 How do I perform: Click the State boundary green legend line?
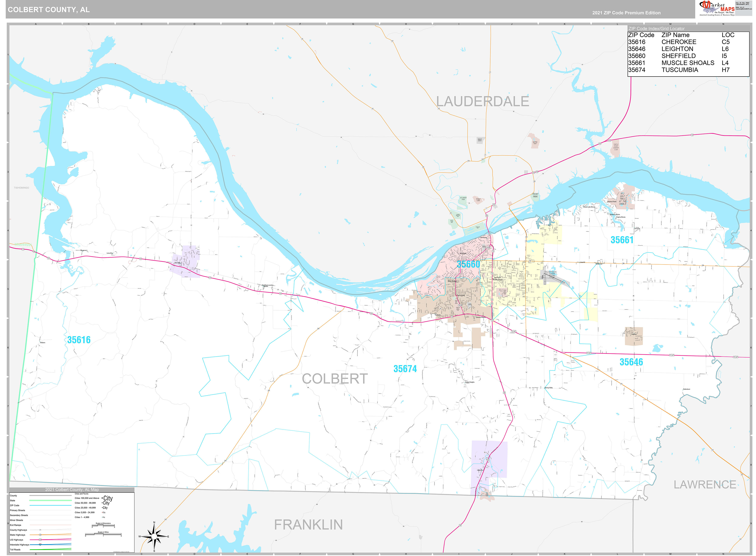[x=50, y=500]
